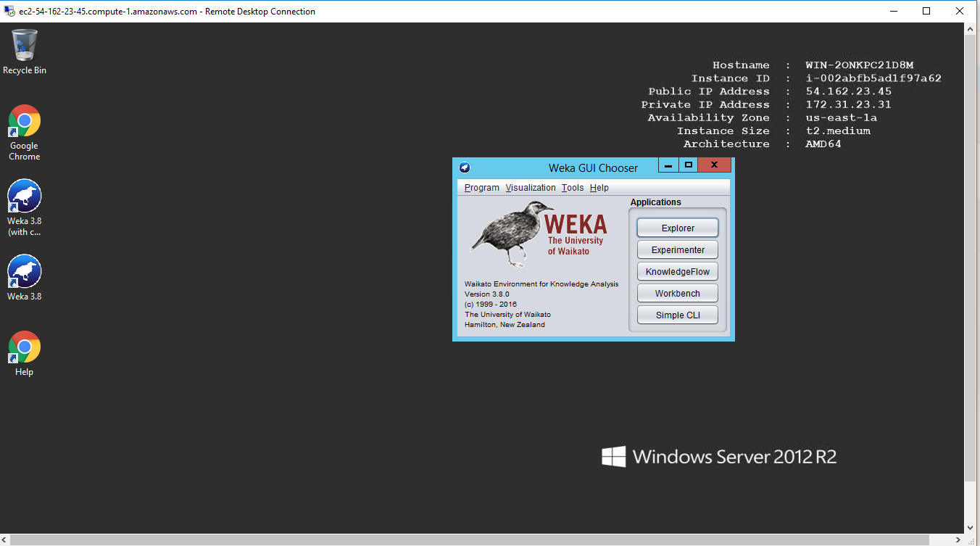Open the Visualization menu
This screenshot has width=980, height=546.
pos(531,188)
